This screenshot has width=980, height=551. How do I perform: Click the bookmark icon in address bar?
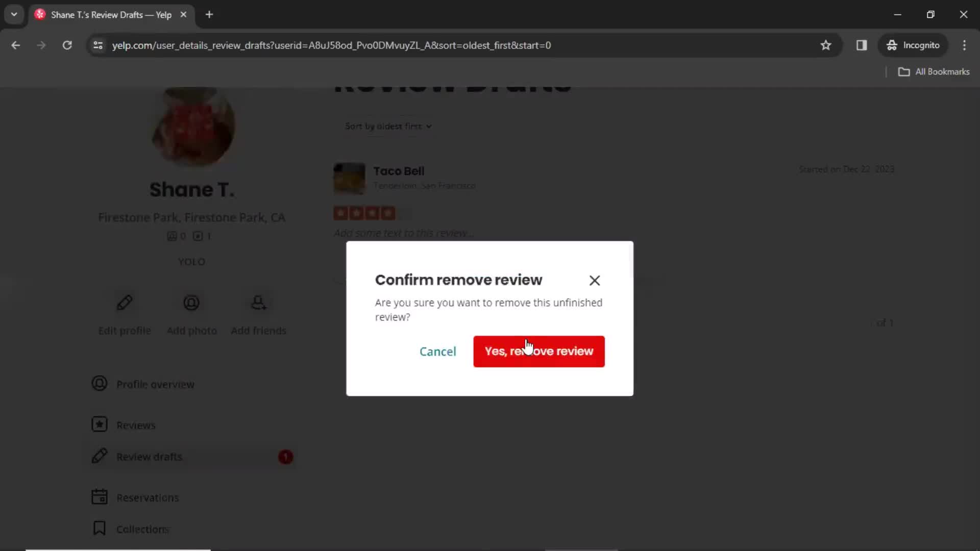pos(827,45)
